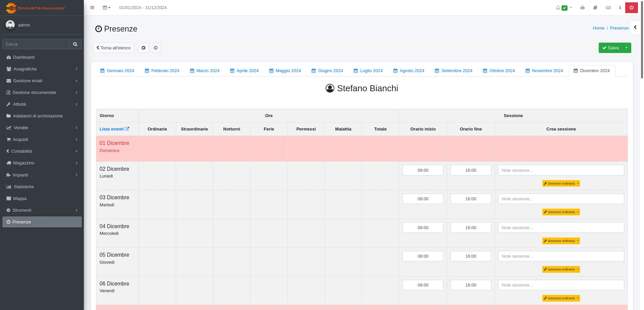This screenshot has width=644, height=310.
Task: Click the red logout power button
Action: click(632, 7)
